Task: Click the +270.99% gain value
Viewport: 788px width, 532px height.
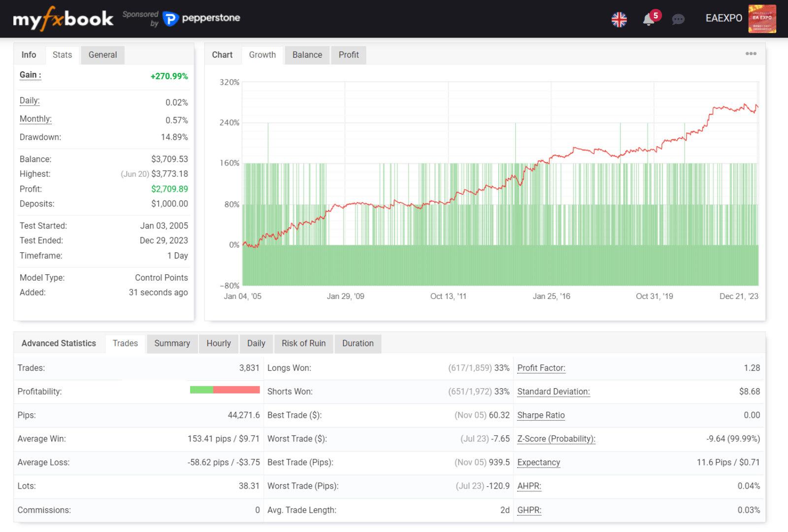Action: coord(169,76)
